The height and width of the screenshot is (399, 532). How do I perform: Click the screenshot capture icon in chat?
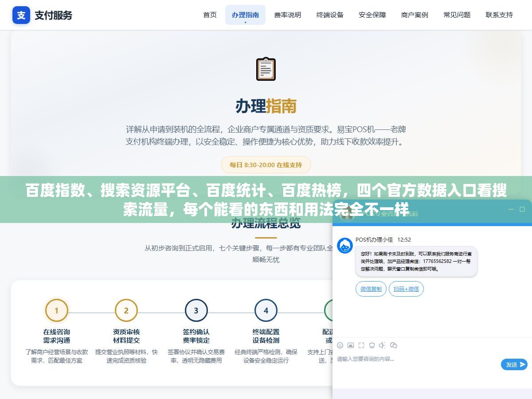point(361,345)
